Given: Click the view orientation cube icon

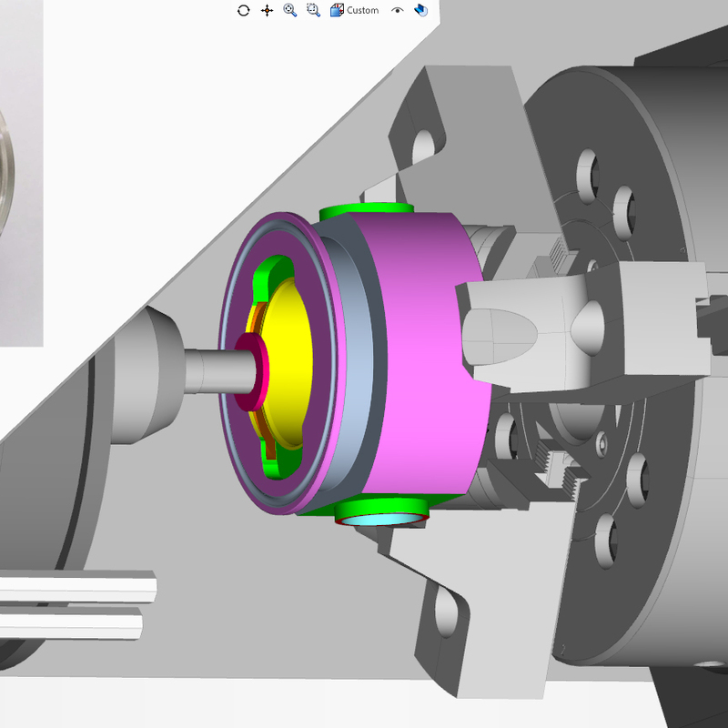Looking at the screenshot, I should tap(337, 10).
